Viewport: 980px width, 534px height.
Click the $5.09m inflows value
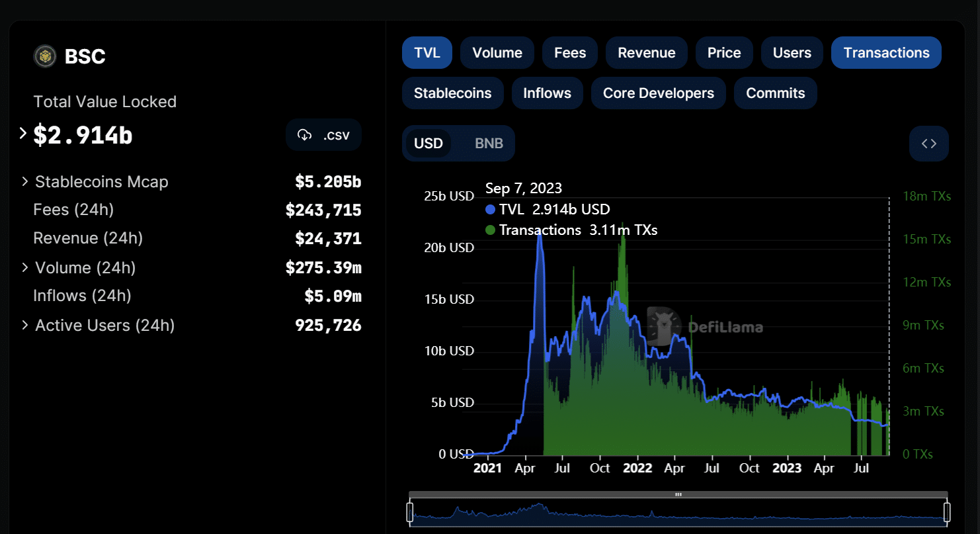(x=333, y=296)
